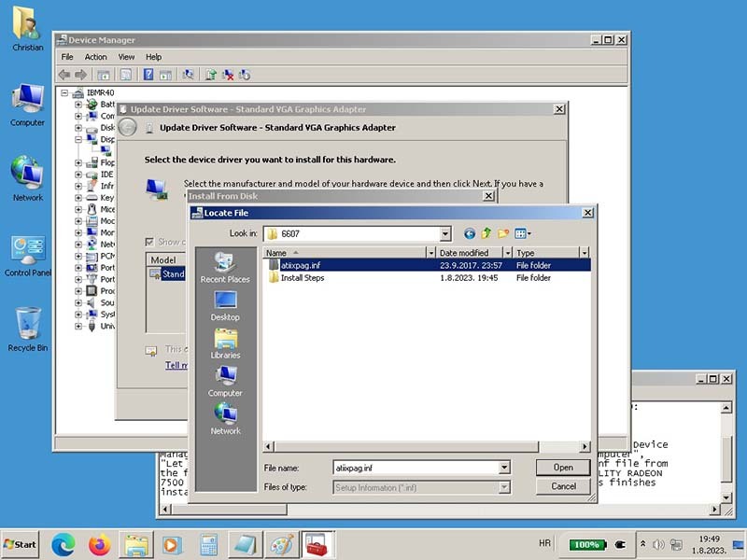Click the Go Back arrow in Locate File
Screen dimensions: 747x560
pyautogui.click(x=470, y=233)
